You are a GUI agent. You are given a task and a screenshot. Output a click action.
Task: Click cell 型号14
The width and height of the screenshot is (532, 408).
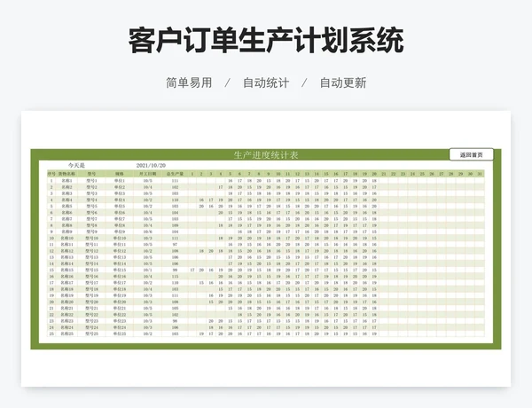[91, 263]
